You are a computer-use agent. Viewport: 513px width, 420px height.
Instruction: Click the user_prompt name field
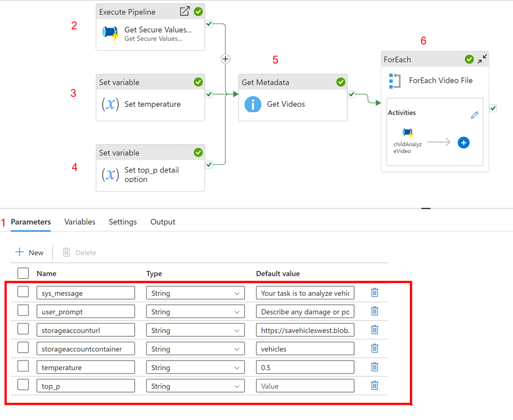click(x=86, y=312)
